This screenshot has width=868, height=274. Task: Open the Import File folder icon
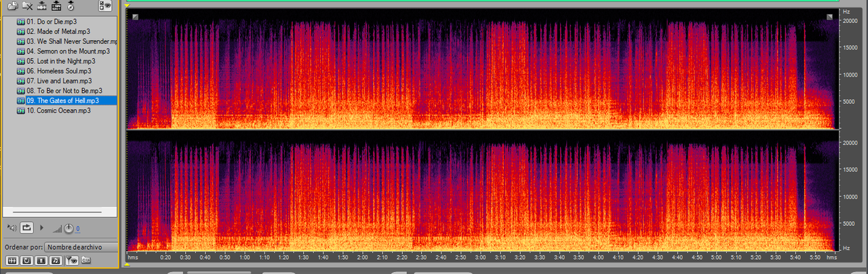(12, 6)
